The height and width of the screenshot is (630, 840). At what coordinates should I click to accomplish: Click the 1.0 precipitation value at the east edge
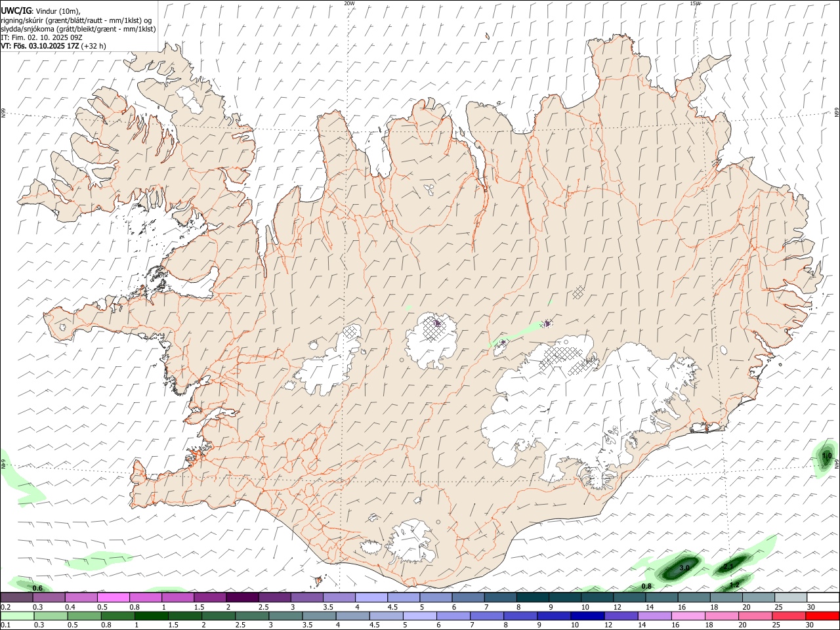(x=827, y=455)
